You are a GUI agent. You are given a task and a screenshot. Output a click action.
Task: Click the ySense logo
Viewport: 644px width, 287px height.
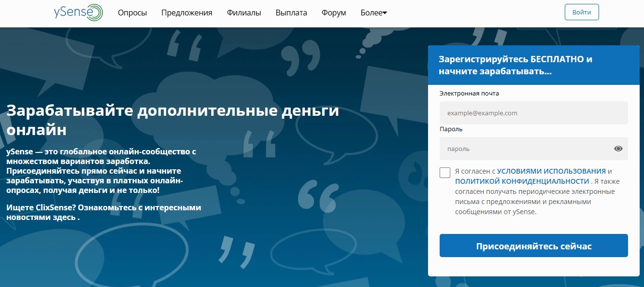pyautogui.click(x=79, y=13)
